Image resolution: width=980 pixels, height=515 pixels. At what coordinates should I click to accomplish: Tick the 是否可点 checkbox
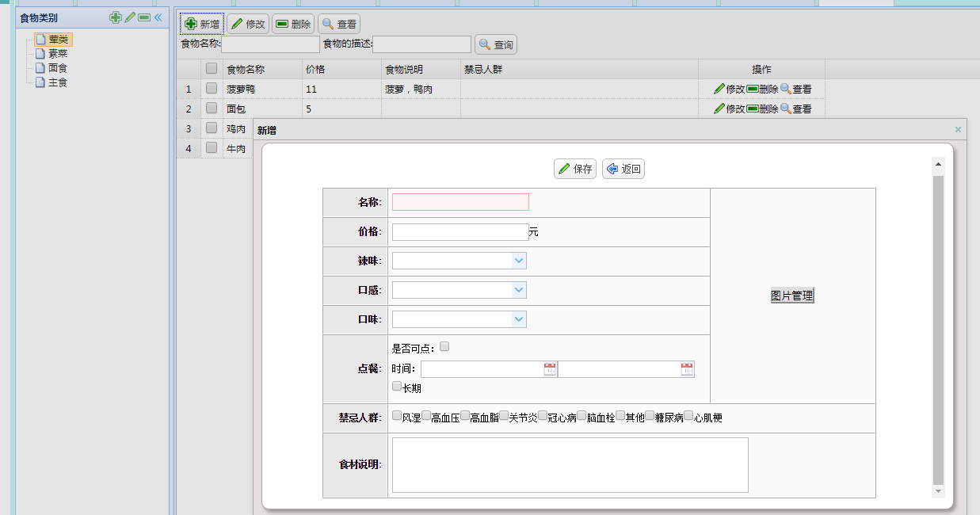click(444, 346)
